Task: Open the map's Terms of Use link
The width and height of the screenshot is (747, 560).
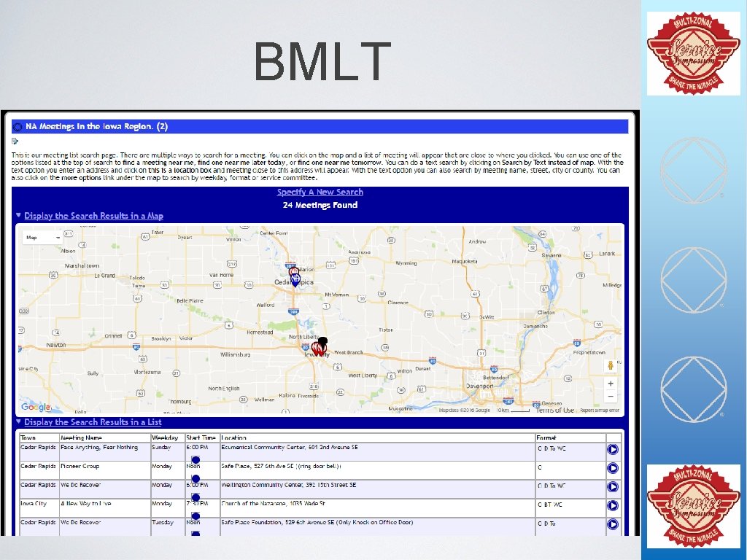Action: (554, 410)
